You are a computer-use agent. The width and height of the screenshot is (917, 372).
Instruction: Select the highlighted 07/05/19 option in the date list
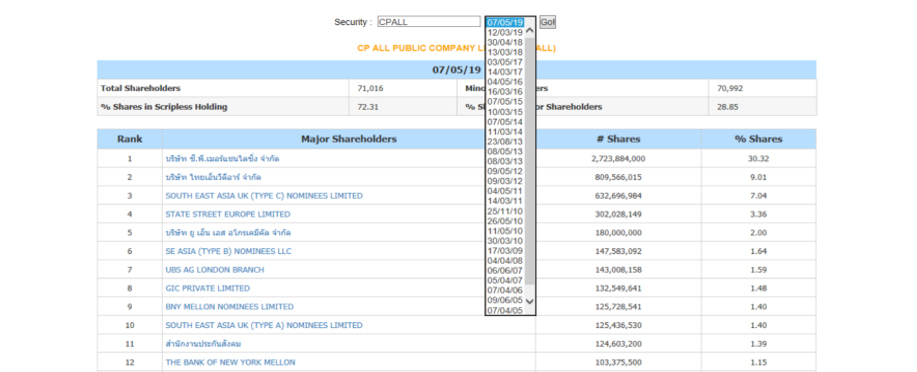tap(505, 22)
